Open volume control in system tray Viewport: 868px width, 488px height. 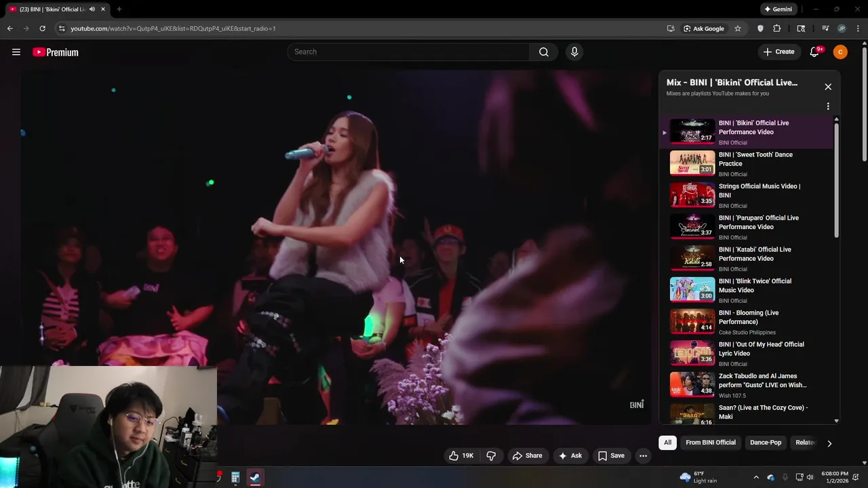[x=810, y=477]
